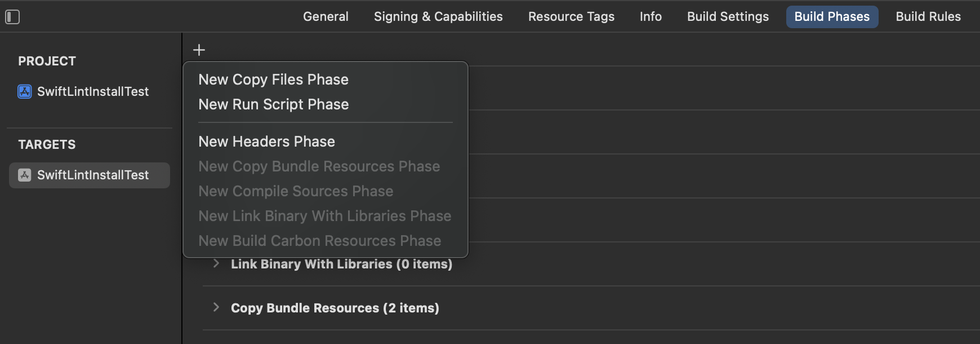980x344 pixels.
Task: Click the SwiftLintInstallTest target app icon
Action: pyautogui.click(x=25, y=175)
